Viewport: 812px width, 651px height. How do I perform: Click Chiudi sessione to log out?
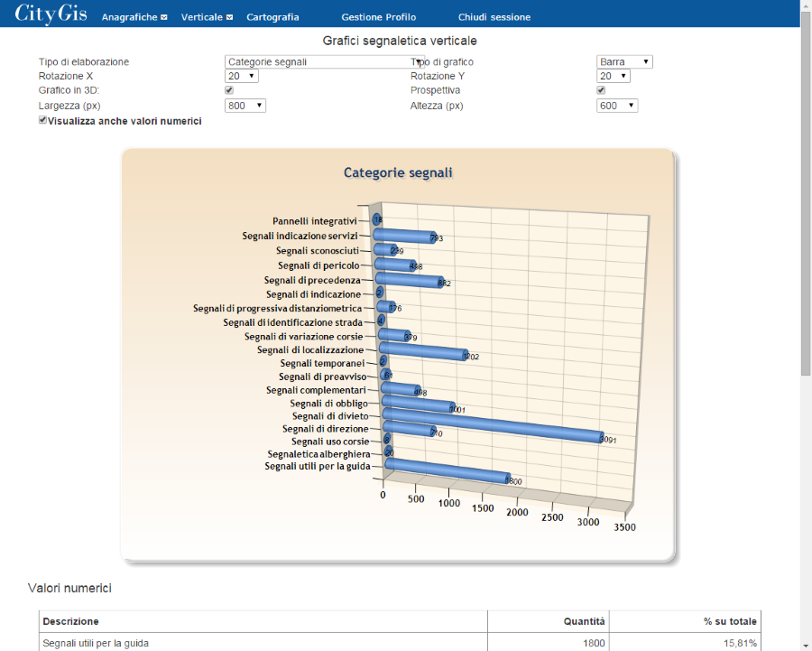pos(494,17)
